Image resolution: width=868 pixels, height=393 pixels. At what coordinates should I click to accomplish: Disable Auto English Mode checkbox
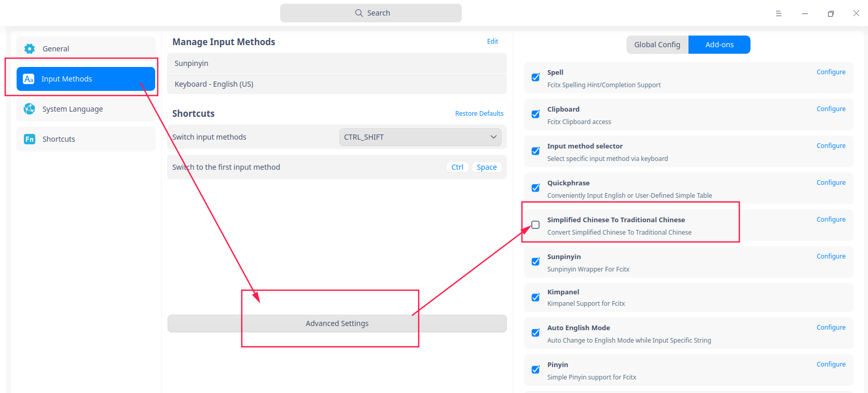535,333
